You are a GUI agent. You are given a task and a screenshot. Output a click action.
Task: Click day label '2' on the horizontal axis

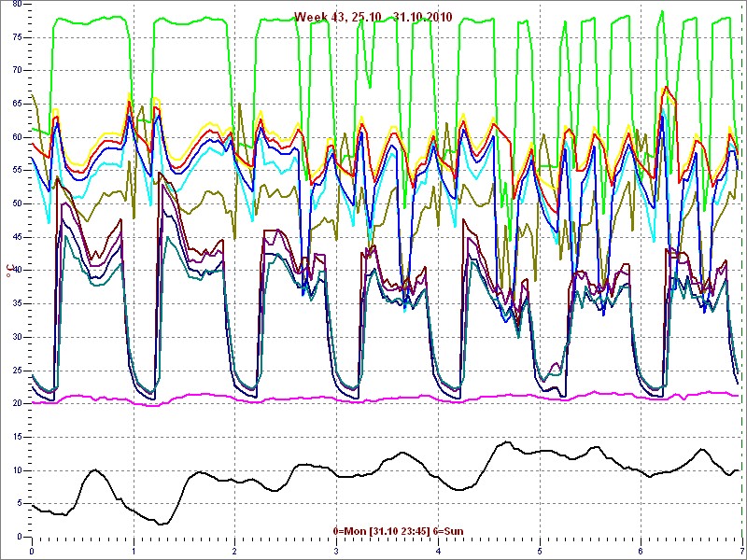[x=235, y=552]
